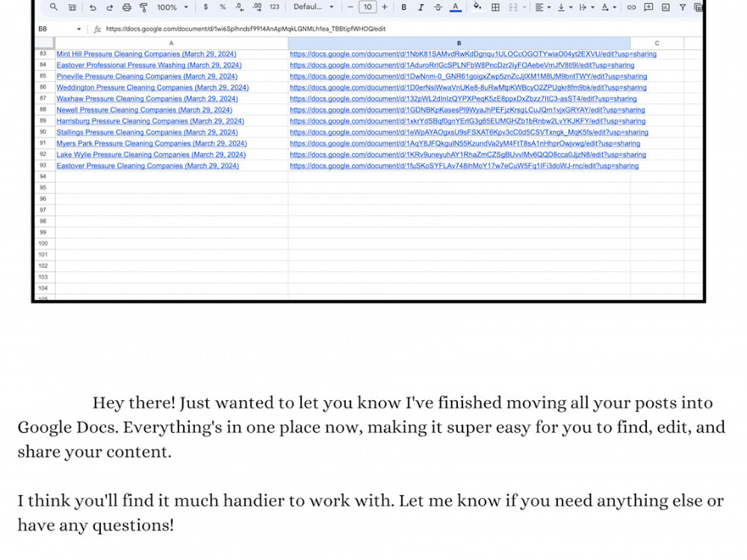Open the vertical align dropdown
Image resolution: width=747 pixels, height=560 pixels.
click(x=565, y=7)
